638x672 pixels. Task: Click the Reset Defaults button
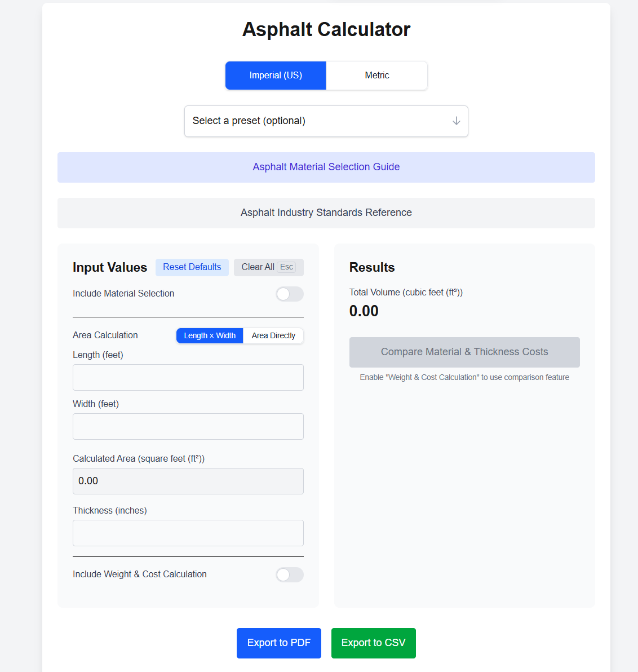point(192,267)
